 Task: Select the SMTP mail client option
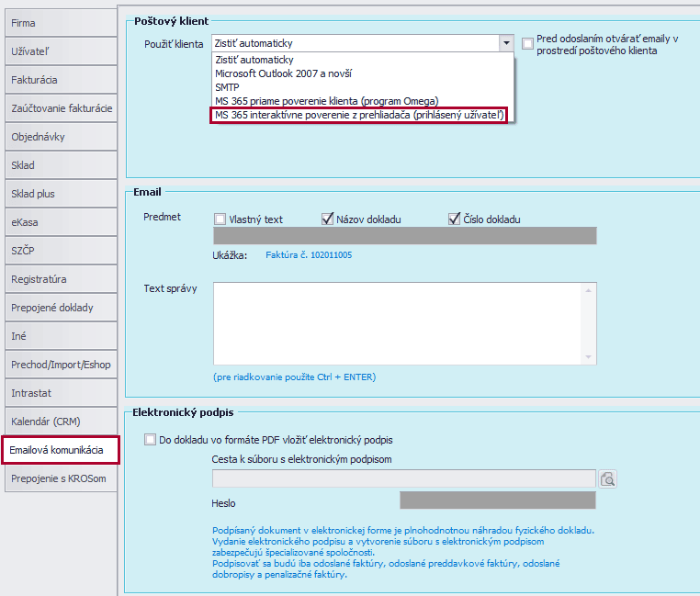362,87
